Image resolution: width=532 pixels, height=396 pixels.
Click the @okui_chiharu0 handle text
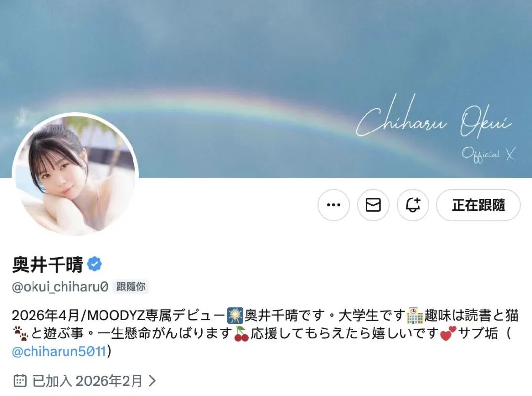[61, 287]
